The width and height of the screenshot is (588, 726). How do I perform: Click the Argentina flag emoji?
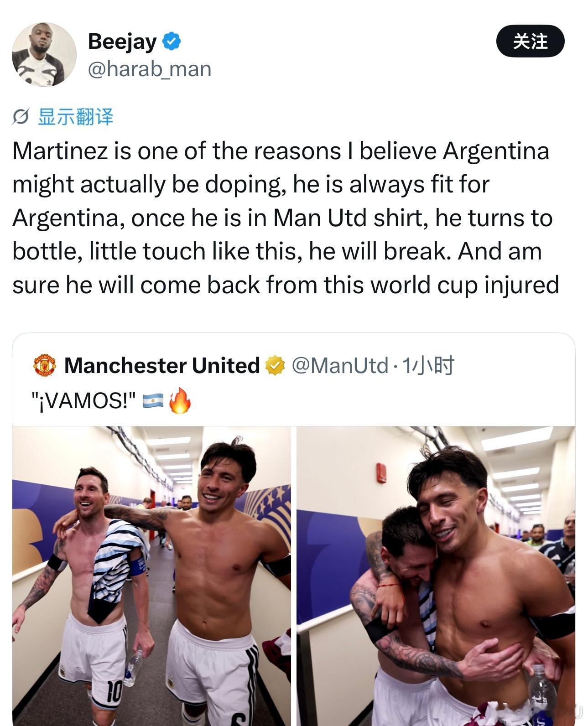153,401
